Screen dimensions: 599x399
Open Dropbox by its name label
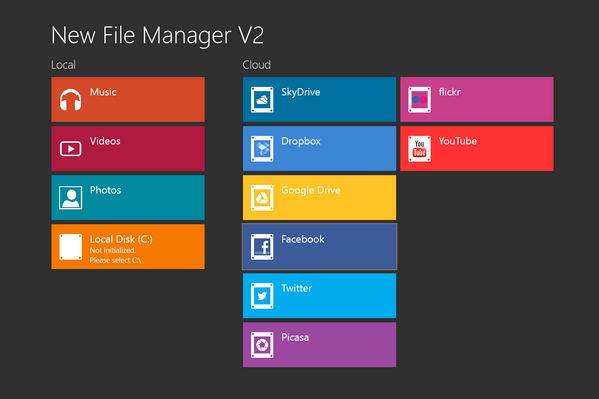click(301, 141)
